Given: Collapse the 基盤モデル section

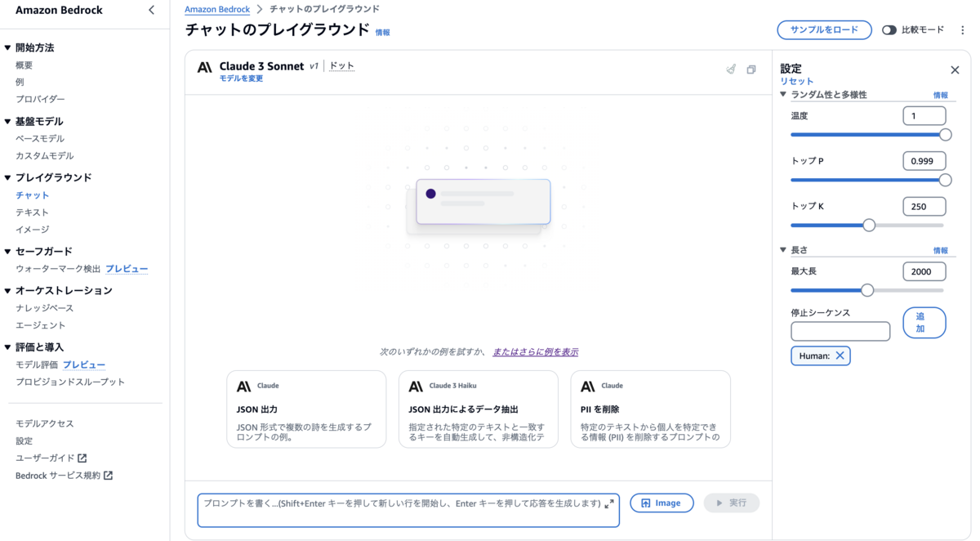Looking at the screenshot, I should click(7, 121).
